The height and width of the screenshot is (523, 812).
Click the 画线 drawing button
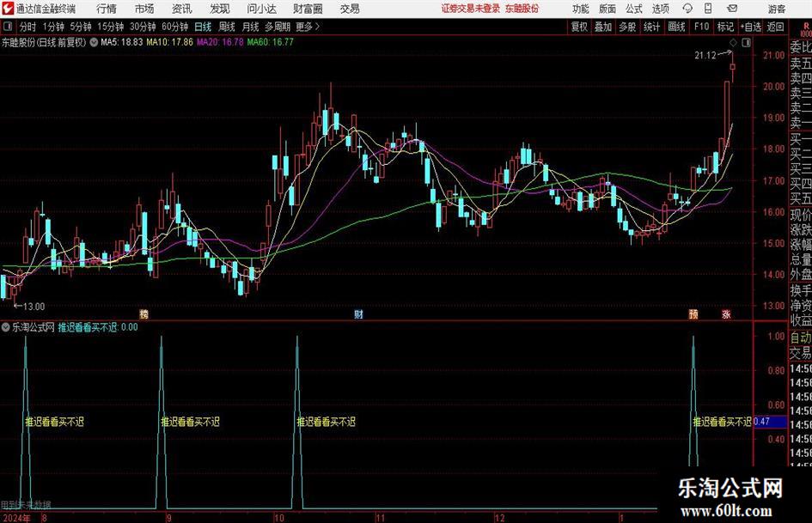(x=676, y=27)
